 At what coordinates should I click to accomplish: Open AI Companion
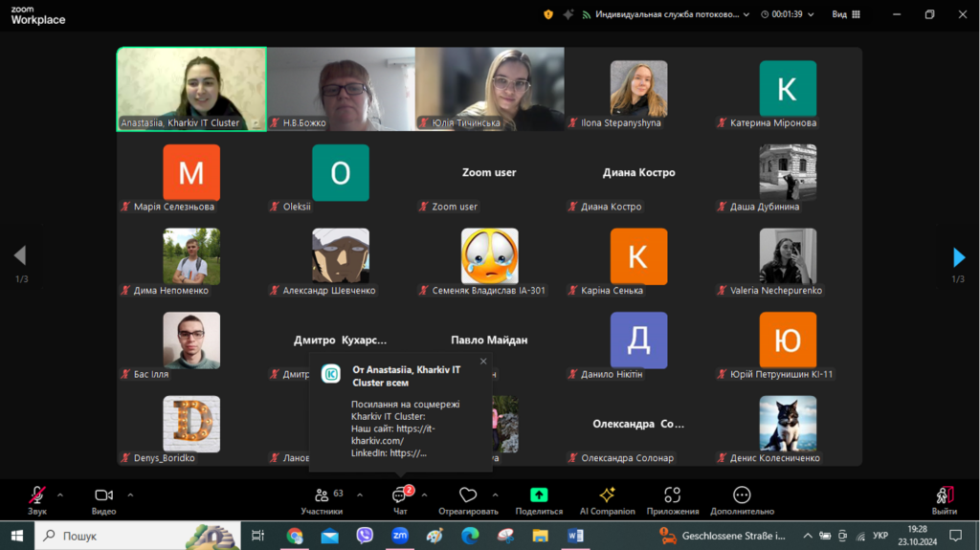point(607,500)
